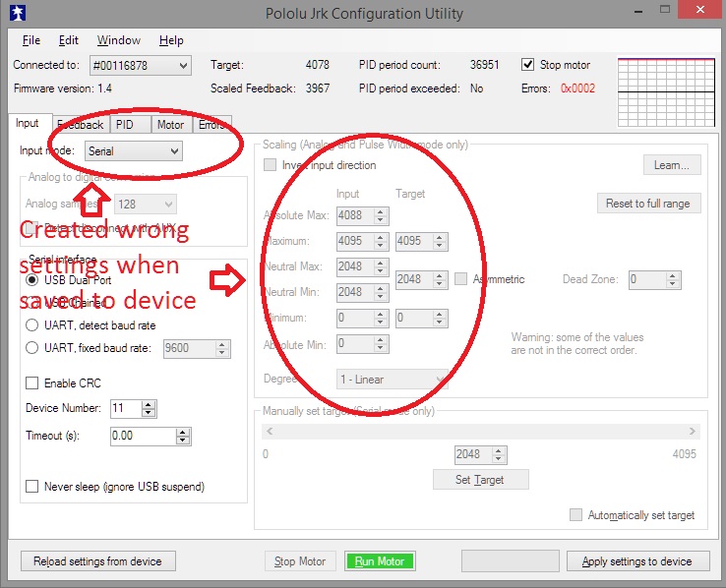The height and width of the screenshot is (588, 726).
Task: Select UART, detect baud rate option
Action: point(31,325)
